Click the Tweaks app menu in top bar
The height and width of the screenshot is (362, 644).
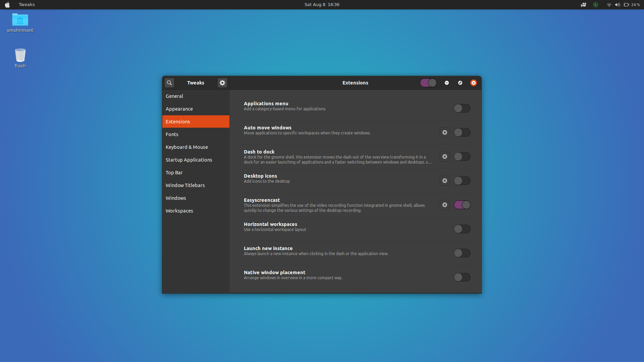point(27,5)
